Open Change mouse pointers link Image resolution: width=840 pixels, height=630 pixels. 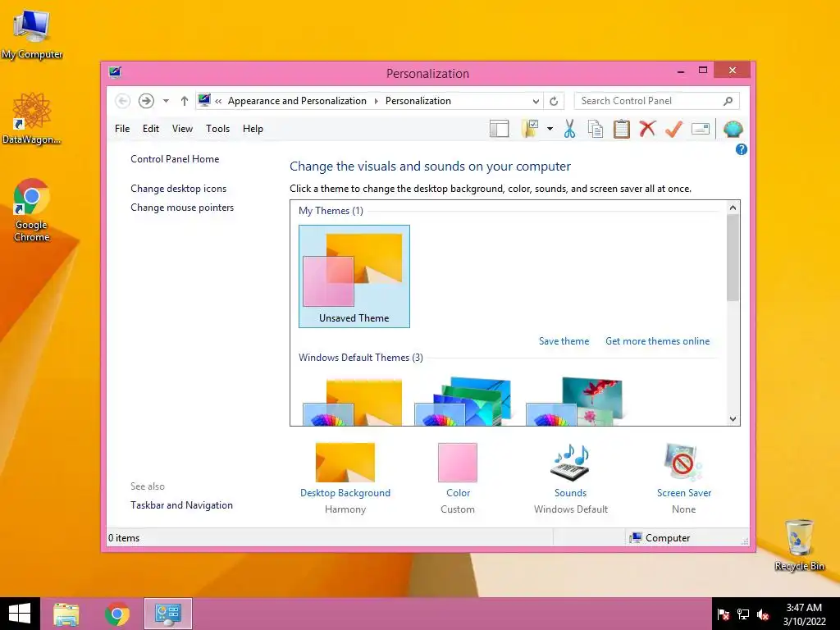(182, 208)
